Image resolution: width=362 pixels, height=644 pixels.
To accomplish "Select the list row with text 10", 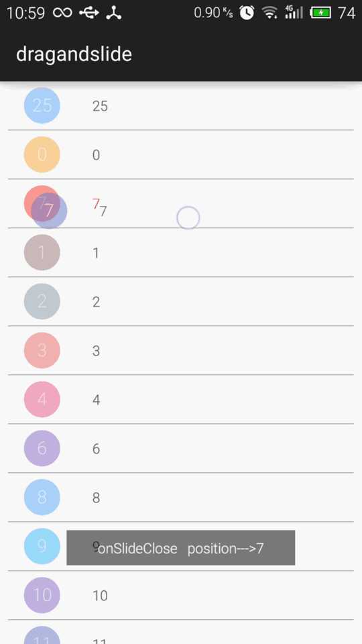I will [x=181, y=595].
